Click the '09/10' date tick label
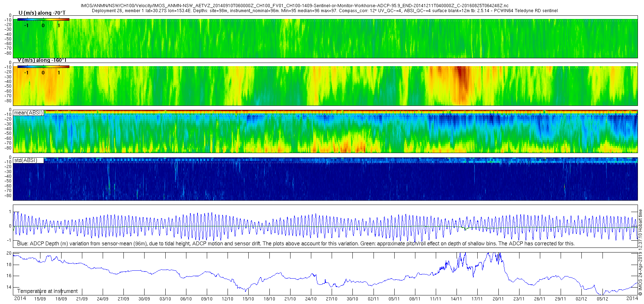 coord(206,299)
